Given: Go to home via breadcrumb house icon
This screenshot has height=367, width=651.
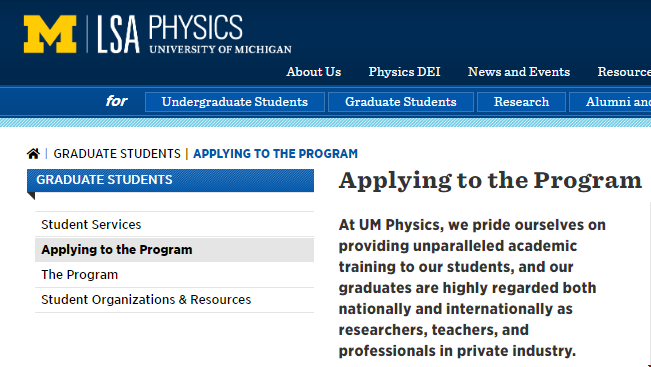Looking at the screenshot, I should click(33, 154).
